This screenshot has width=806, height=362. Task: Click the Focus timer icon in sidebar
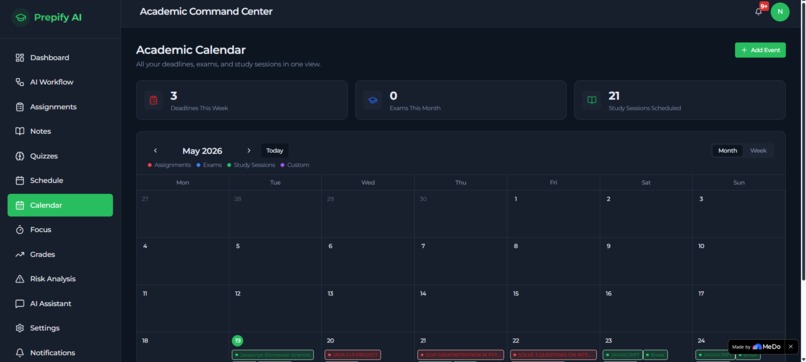tap(20, 230)
